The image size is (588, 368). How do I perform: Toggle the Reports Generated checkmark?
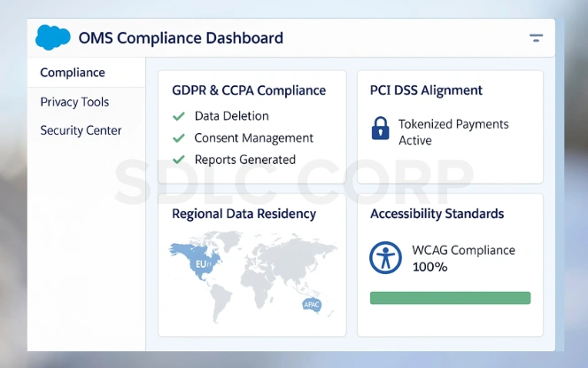pyautogui.click(x=179, y=160)
